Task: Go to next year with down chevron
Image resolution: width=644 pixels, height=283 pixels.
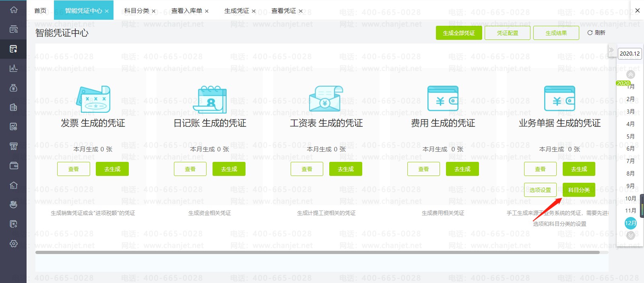Action: pyautogui.click(x=631, y=235)
